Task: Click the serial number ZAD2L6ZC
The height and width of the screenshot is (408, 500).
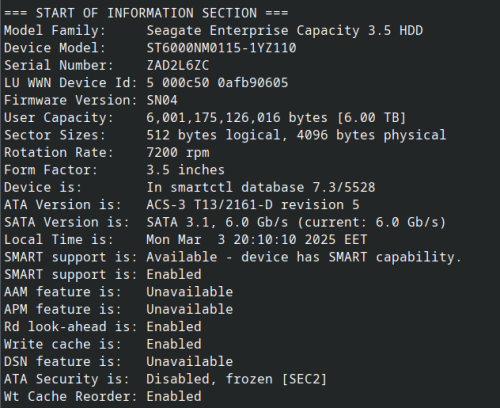Action: (x=178, y=65)
